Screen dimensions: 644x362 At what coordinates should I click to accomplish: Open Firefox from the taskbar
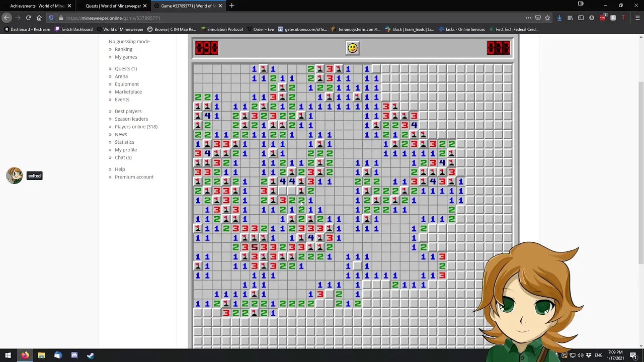tap(25, 355)
